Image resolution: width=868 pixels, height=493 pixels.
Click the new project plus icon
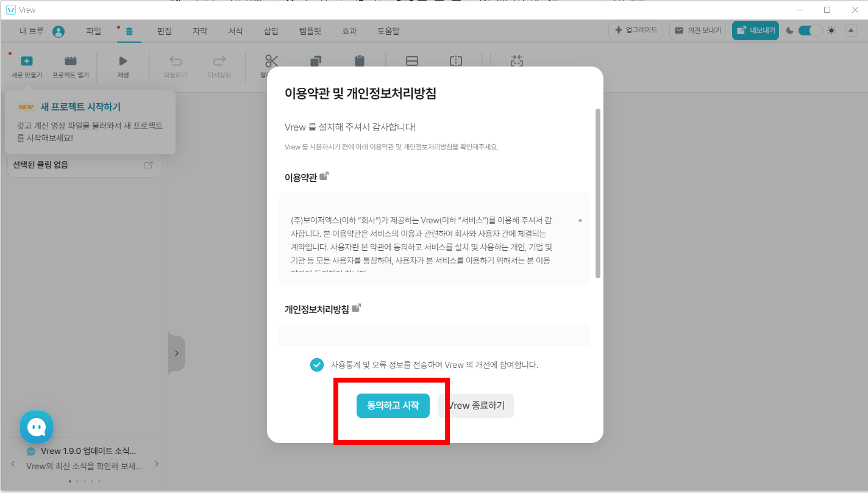coord(27,61)
